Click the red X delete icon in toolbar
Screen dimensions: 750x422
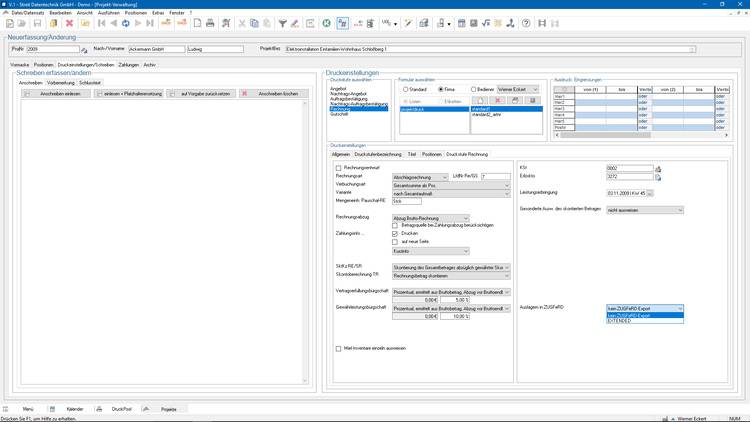(x=69, y=23)
